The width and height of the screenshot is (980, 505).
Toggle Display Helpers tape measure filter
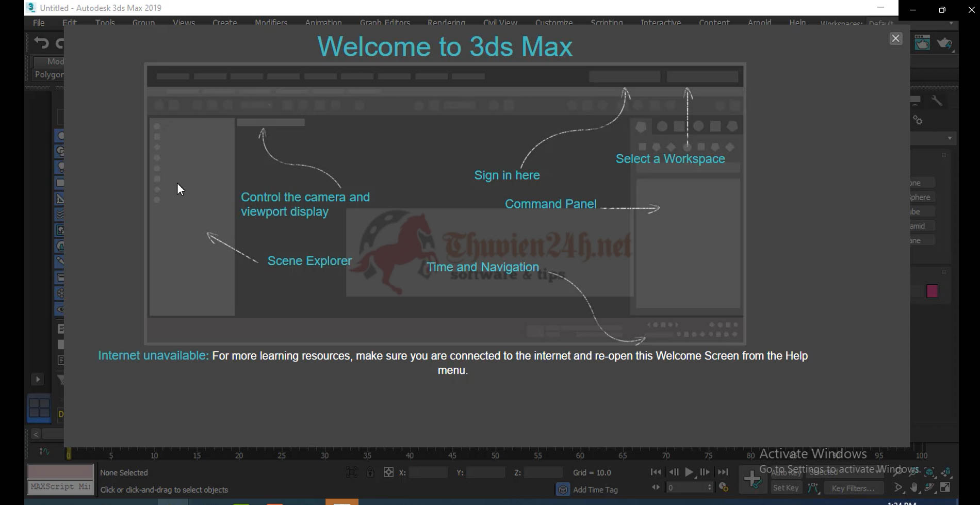pos(60,199)
